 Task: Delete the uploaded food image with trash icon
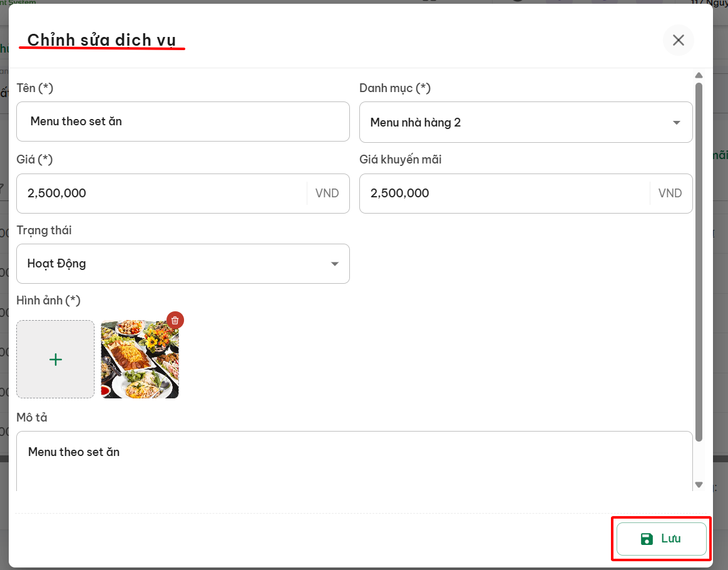(175, 321)
